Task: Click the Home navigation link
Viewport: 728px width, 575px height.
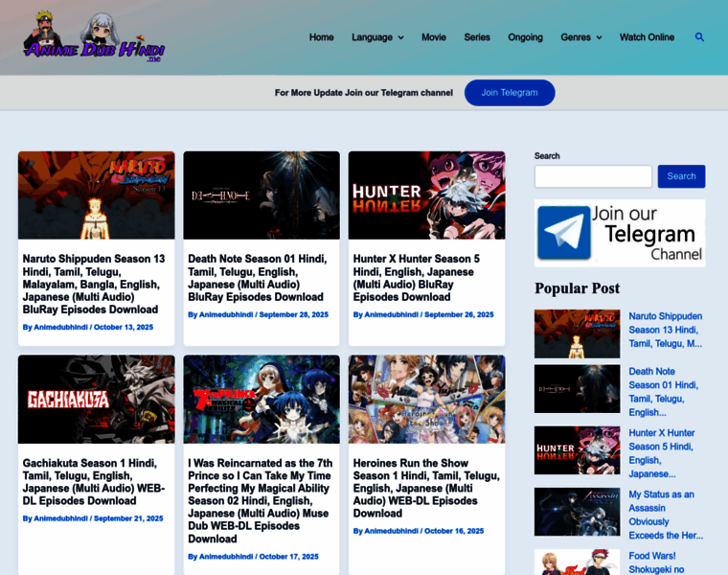Action: point(321,37)
